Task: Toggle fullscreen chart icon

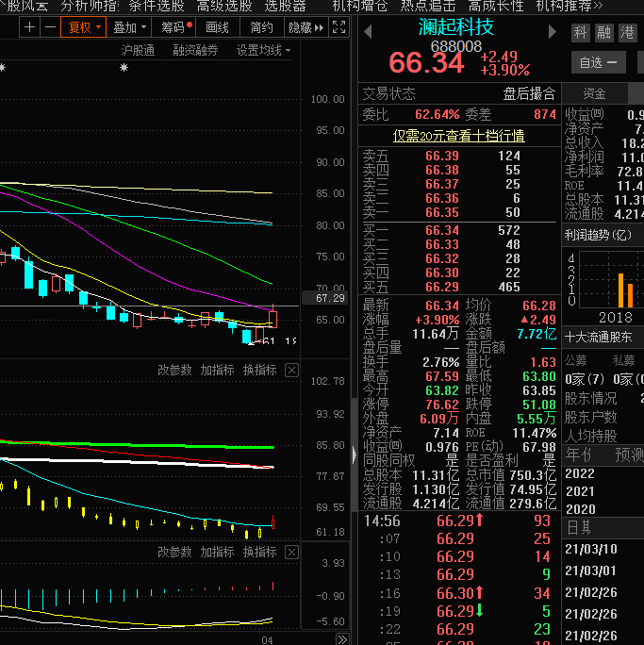Action: click(x=339, y=27)
